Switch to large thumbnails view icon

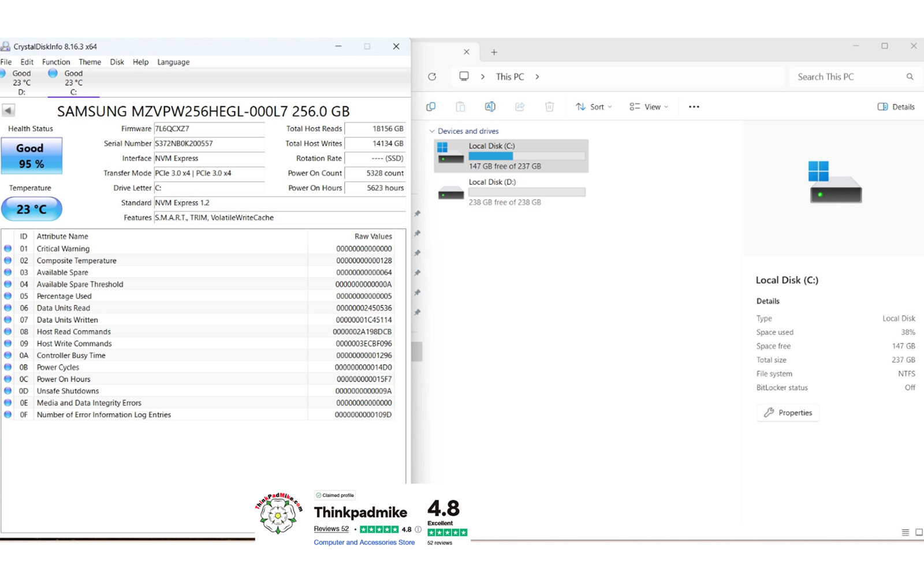[x=919, y=533]
